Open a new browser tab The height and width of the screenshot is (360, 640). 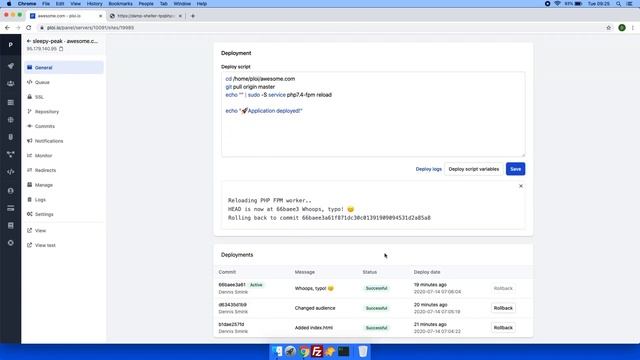[x=193, y=16]
